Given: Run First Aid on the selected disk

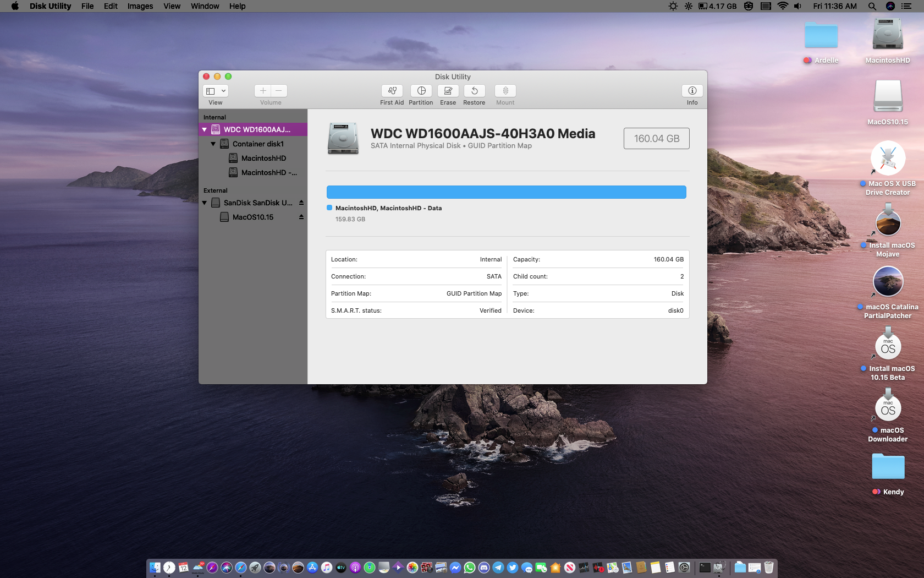Looking at the screenshot, I should (x=392, y=91).
